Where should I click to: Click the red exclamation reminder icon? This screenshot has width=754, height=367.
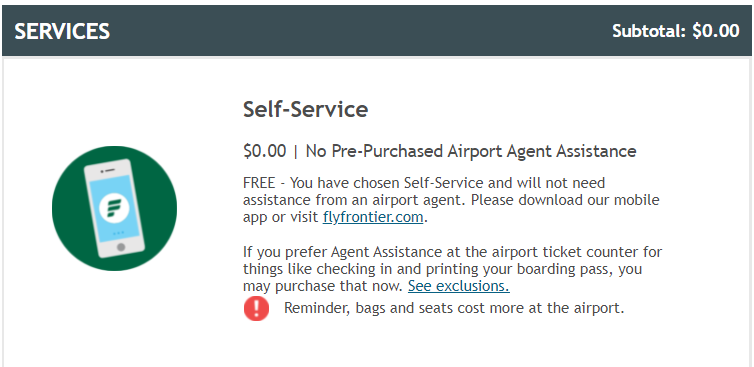click(x=256, y=308)
